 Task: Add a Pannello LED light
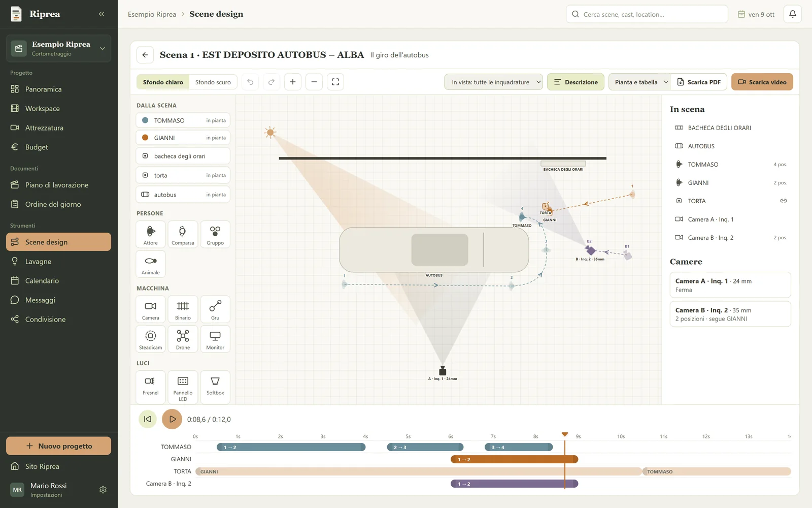[183, 387]
